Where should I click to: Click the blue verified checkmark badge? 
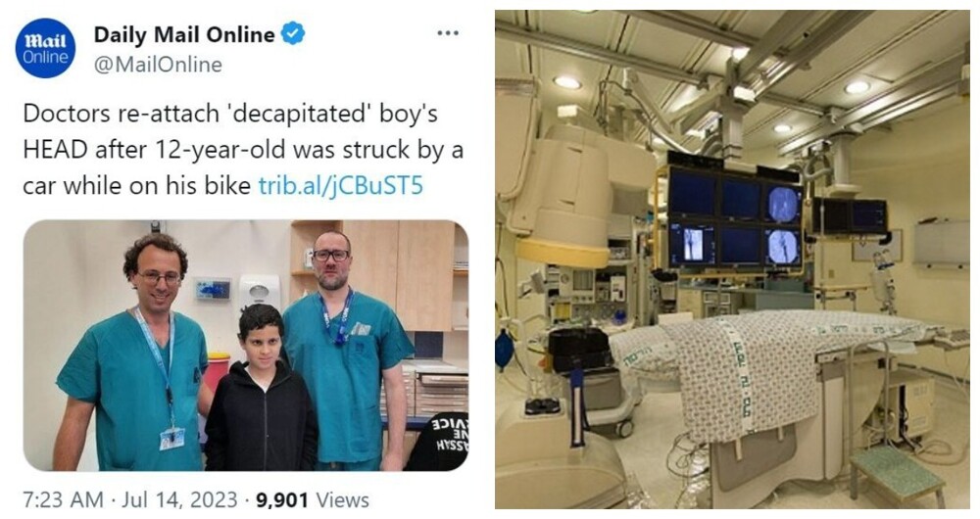pos(292,33)
